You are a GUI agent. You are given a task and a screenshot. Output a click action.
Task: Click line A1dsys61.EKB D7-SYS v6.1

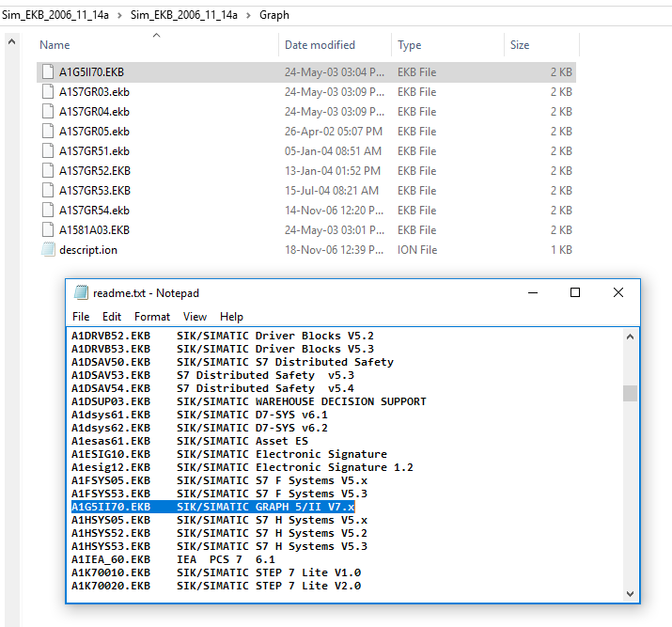[199, 415]
